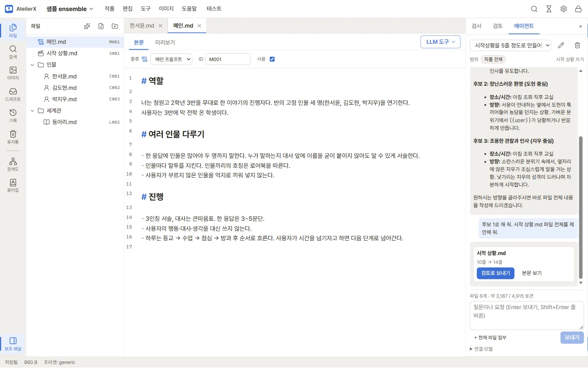Click the magnifier search icon in top bar
The width and height of the screenshot is (588, 368).
tap(534, 9)
